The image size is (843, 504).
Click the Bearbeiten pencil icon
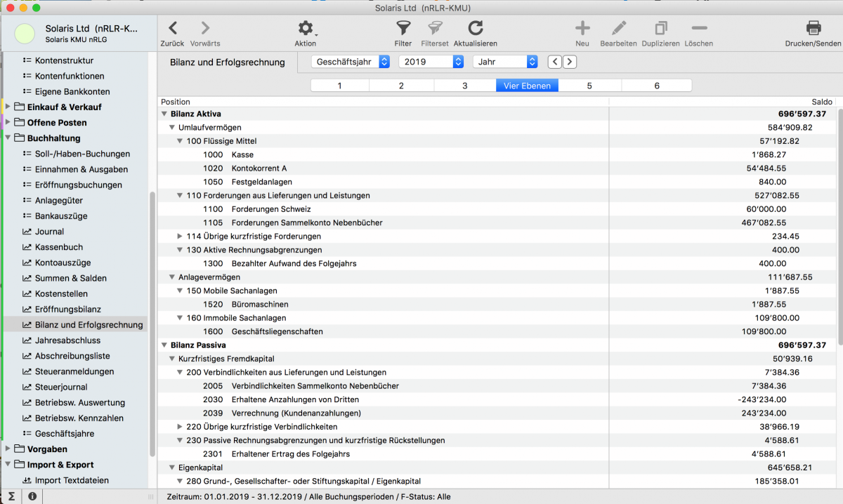coord(618,28)
